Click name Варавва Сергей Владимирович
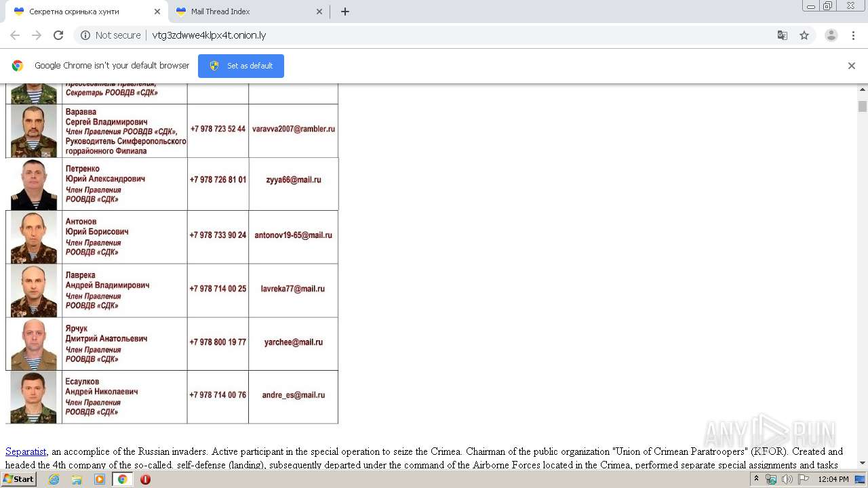This screenshot has height=488, width=868. [106, 117]
